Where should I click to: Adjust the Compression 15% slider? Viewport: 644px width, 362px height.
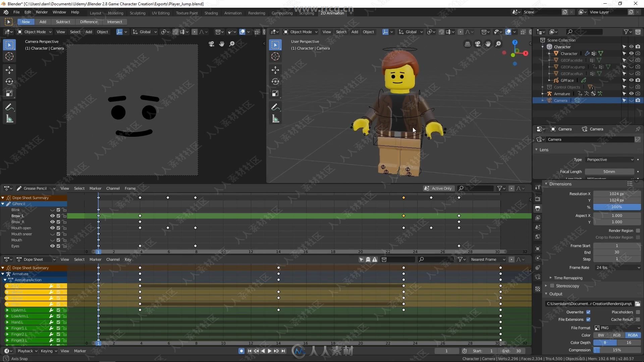pyautogui.click(x=617, y=350)
